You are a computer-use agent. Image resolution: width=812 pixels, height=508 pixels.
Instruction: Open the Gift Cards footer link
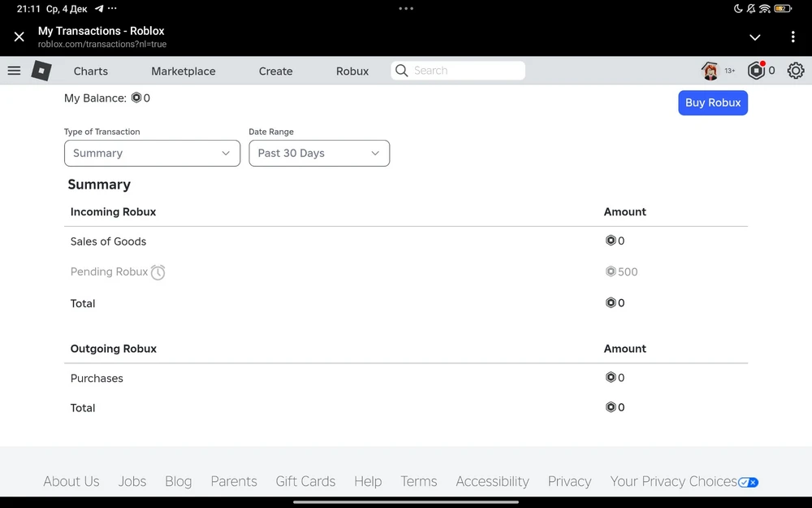click(305, 481)
